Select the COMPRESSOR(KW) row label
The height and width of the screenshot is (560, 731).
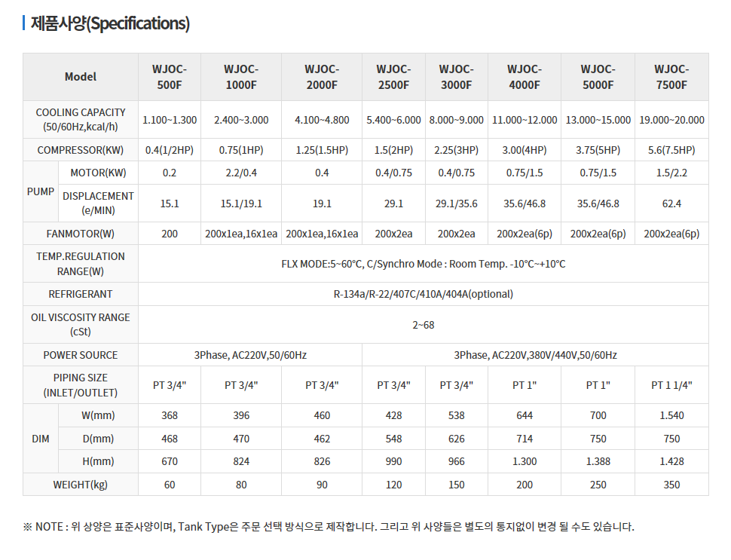81,150
